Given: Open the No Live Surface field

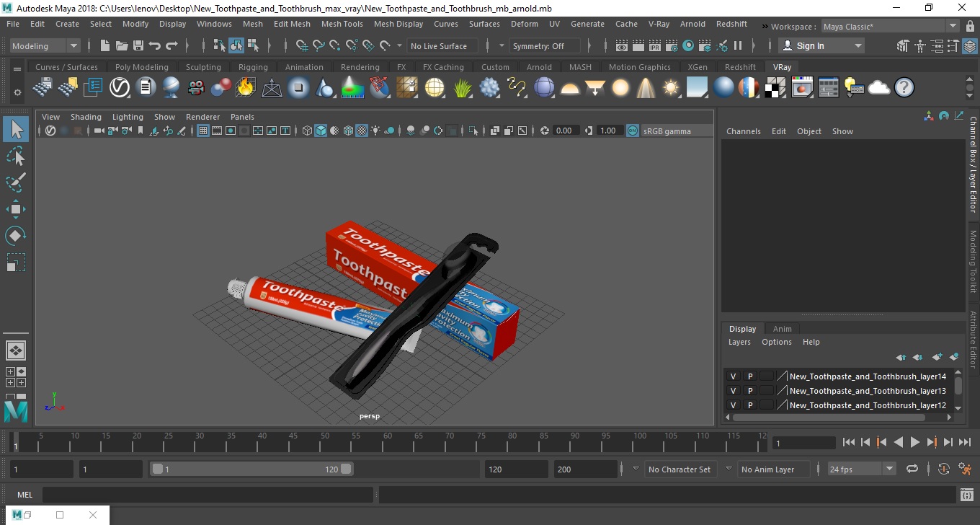Looking at the screenshot, I should 442,45.
